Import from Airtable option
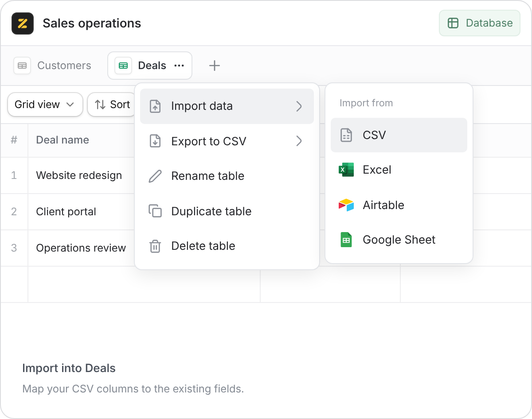 pos(399,205)
